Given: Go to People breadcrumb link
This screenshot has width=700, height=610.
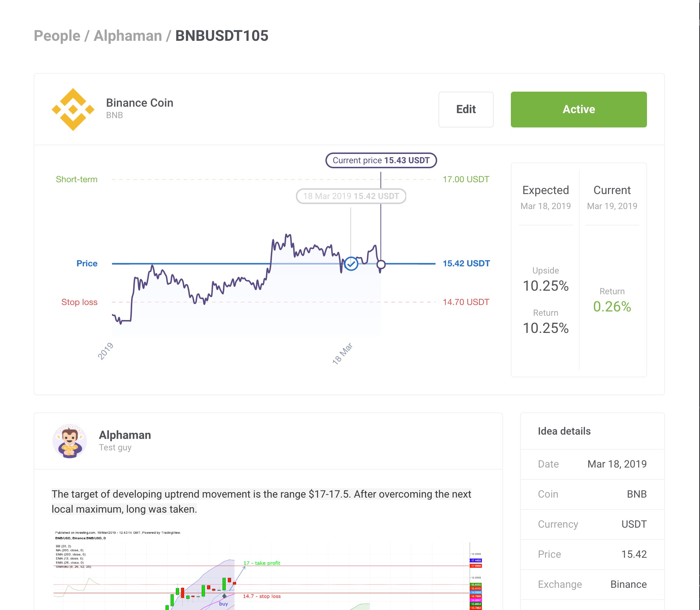Looking at the screenshot, I should click(x=57, y=36).
